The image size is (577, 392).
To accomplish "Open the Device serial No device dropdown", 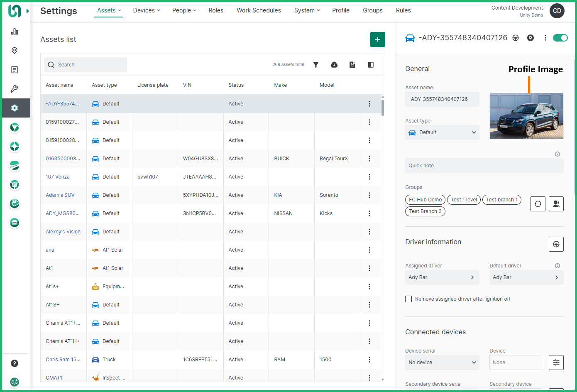I will click(x=442, y=363).
